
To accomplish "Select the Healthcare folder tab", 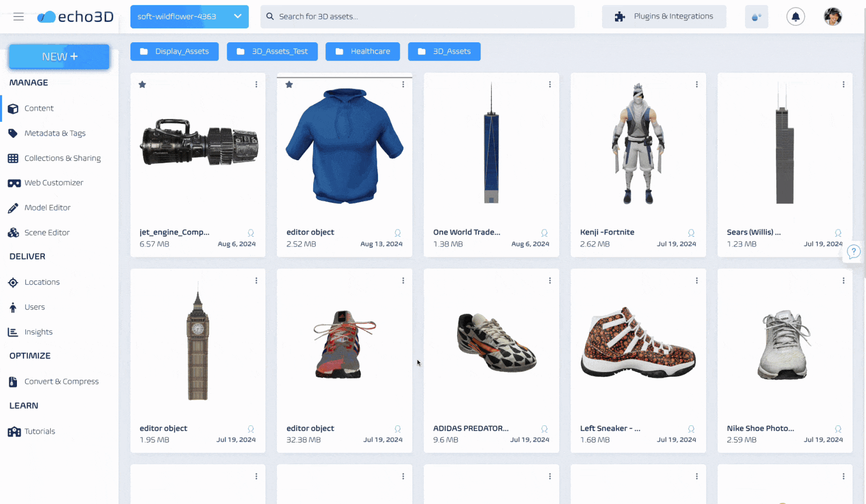I will click(363, 51).
